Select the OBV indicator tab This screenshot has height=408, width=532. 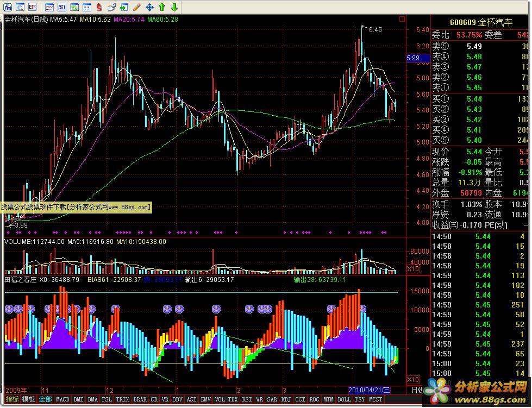coord(178,399)
